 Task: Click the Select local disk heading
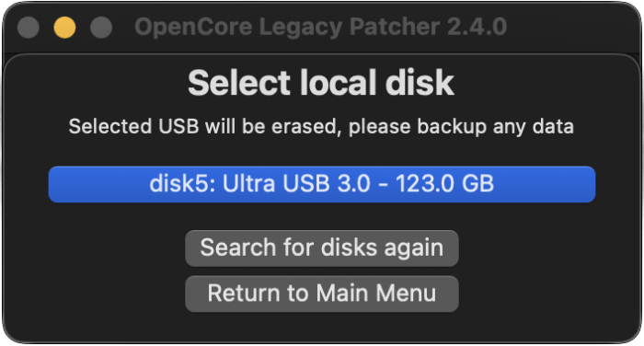321,83
